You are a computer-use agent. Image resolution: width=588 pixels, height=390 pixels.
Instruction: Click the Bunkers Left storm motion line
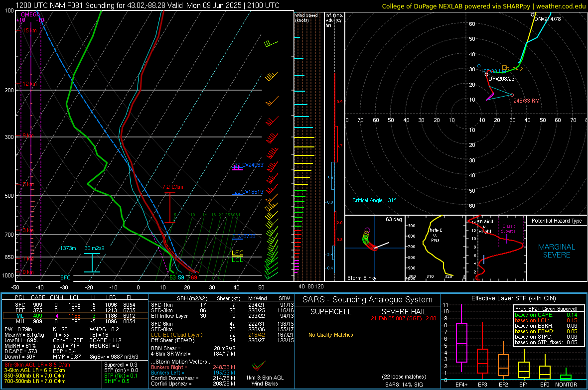click(193, 373)
